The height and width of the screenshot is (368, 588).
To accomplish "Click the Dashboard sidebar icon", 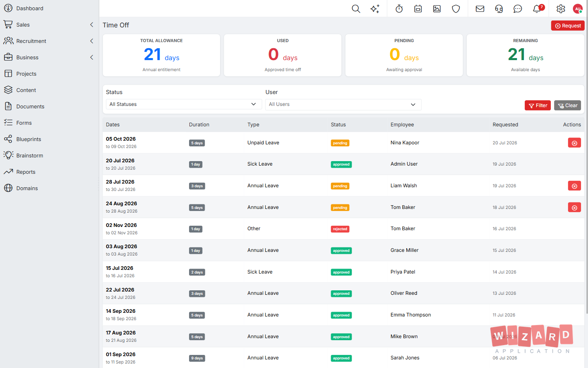I will click(8, 8).
